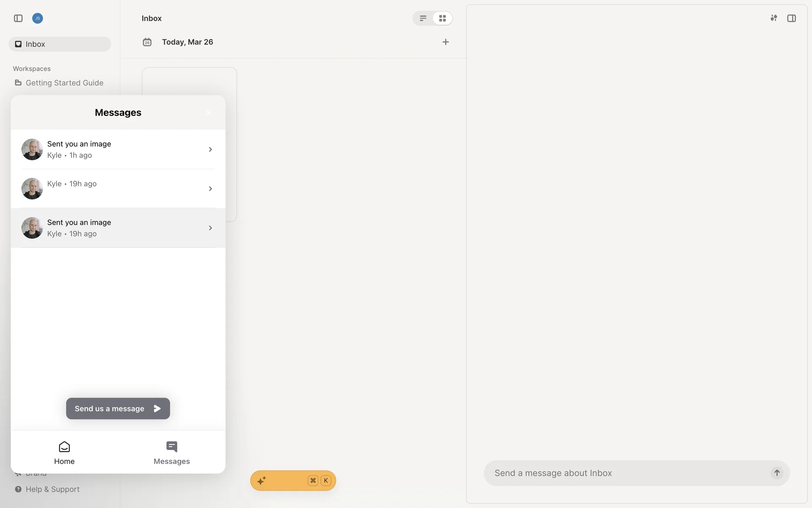Toggle the left sidebar panel icon
The image size is (812, 508).
tap(18, 18)
